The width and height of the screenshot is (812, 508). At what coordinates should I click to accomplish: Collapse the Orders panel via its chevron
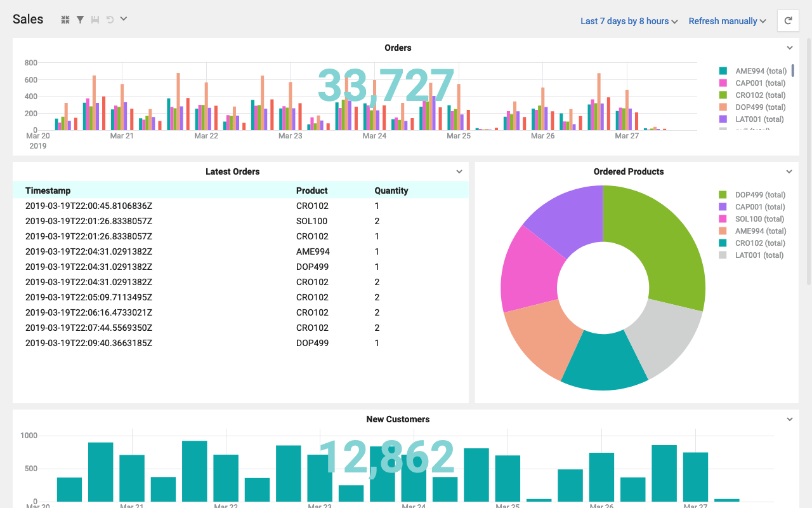tap(789, 48)
